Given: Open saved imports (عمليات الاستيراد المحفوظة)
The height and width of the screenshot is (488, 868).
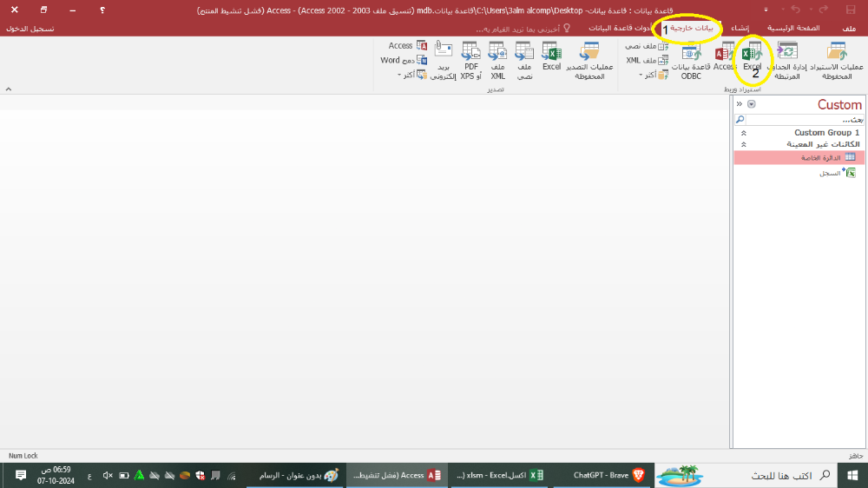Looking at the screenshot, I should (837, 61).
